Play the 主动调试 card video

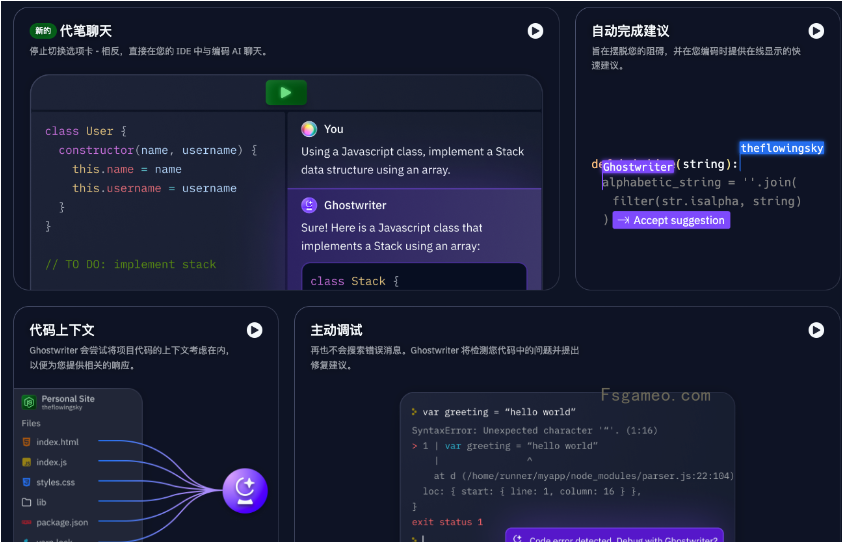coord(816,330)
